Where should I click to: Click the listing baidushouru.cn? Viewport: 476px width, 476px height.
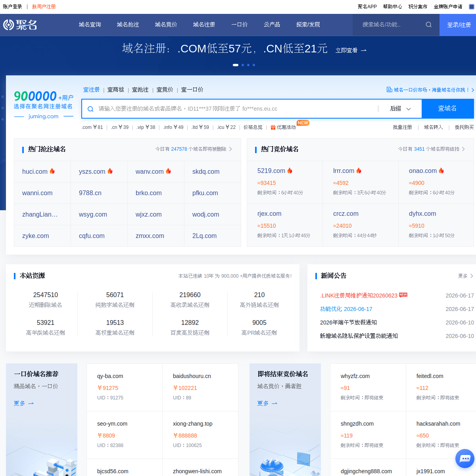click(x=192, y=376)
